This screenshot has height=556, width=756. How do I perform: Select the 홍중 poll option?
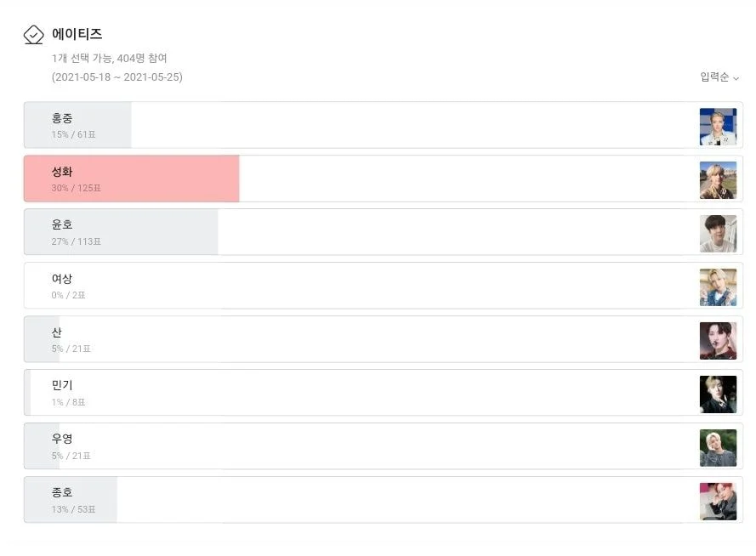(384, 125)
